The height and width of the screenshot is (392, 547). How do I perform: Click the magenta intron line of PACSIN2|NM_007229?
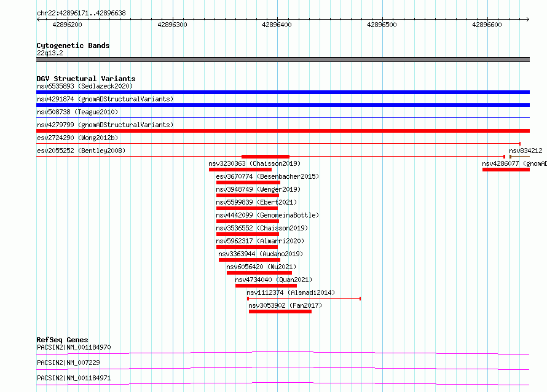[283, 368]
